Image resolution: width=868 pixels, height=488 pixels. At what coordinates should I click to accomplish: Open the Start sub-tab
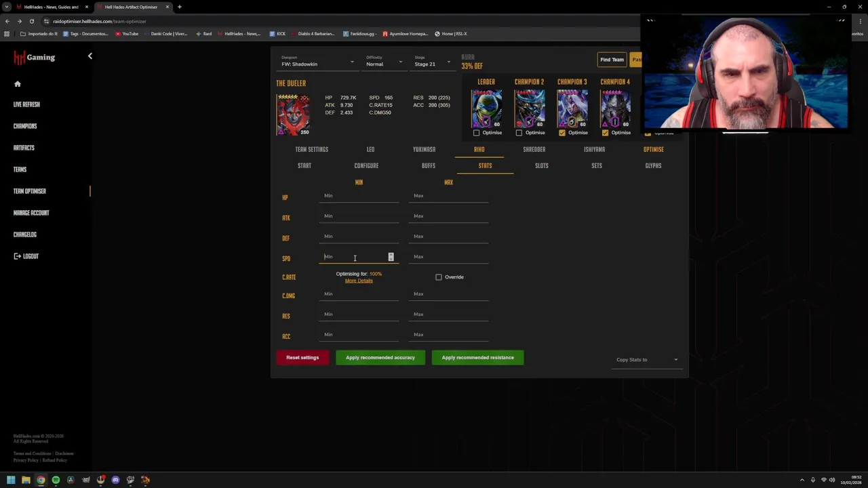304,165
